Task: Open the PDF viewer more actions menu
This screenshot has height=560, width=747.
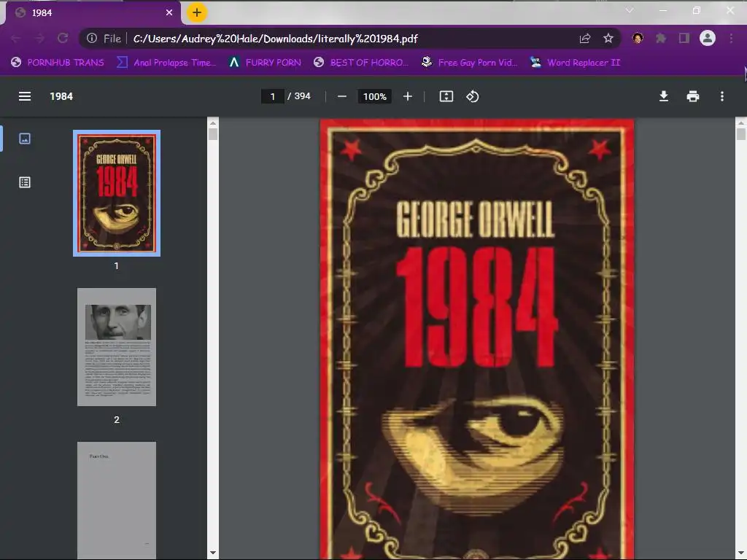Action: pos(722,97)
